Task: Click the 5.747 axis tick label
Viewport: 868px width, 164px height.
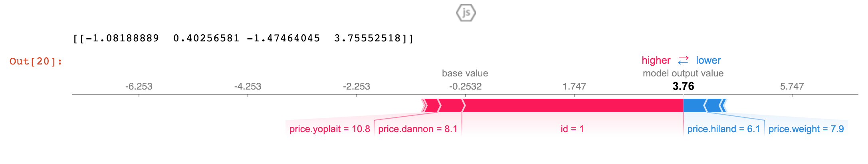Action: pyautogui.click(x=792, y=86)
